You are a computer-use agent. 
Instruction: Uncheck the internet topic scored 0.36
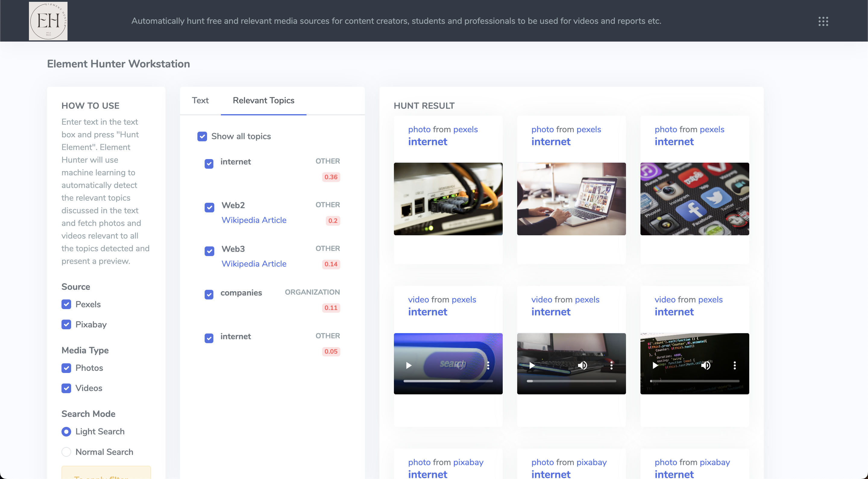coord(209,164)
